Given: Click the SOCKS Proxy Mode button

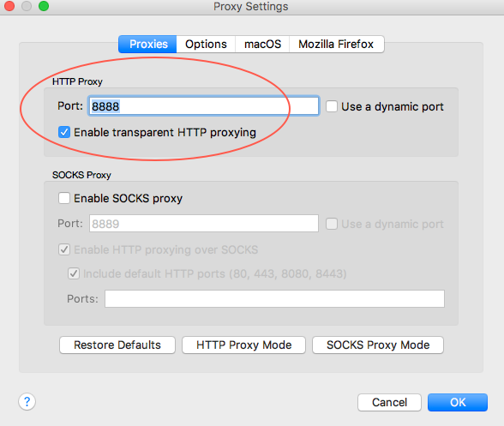Looking at the screenshot, I should [x=378, y=345].
